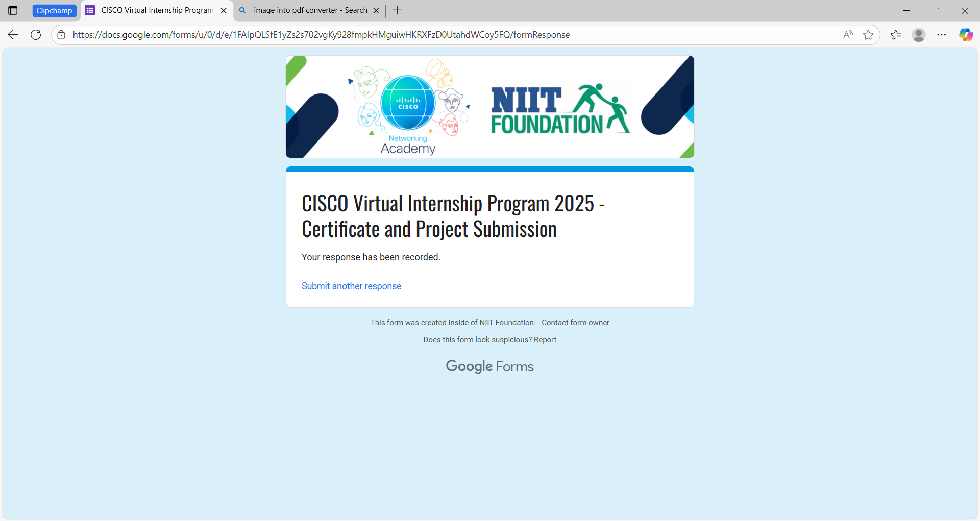Click Submit another response link
The width and height of the screenshot is (980, 521).
(x=351, y=286)
